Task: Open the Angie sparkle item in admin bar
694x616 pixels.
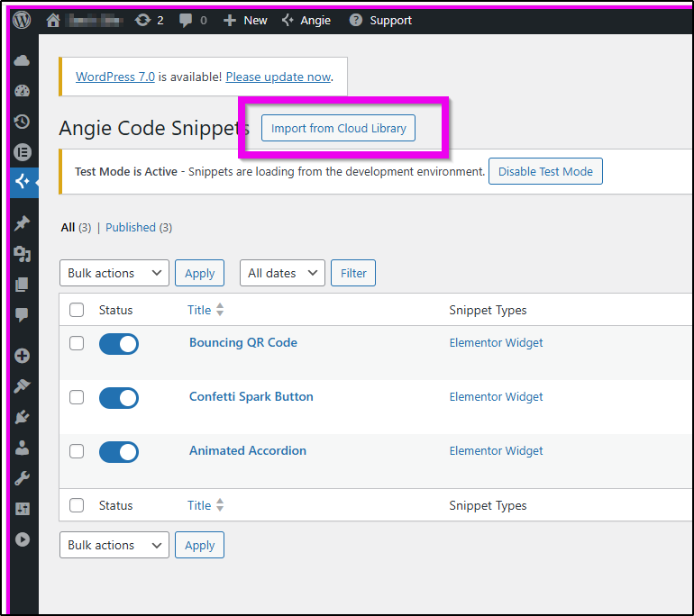Action: tap(288, 20)
